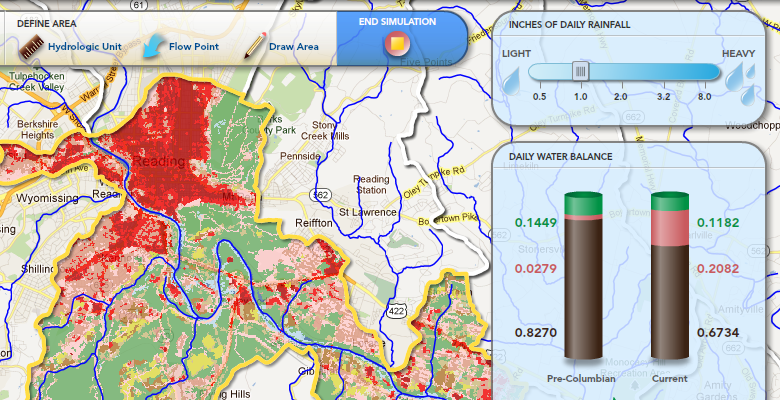Click the Route 562 shield near Reiffton
The height and width of the screenshot is (400, 780).
(320, 195)
